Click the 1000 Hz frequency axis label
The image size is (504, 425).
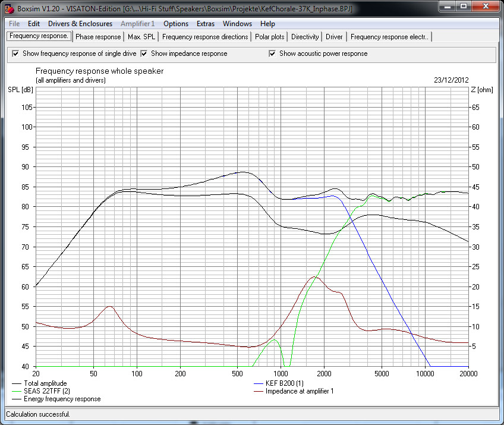click(281, 373)
